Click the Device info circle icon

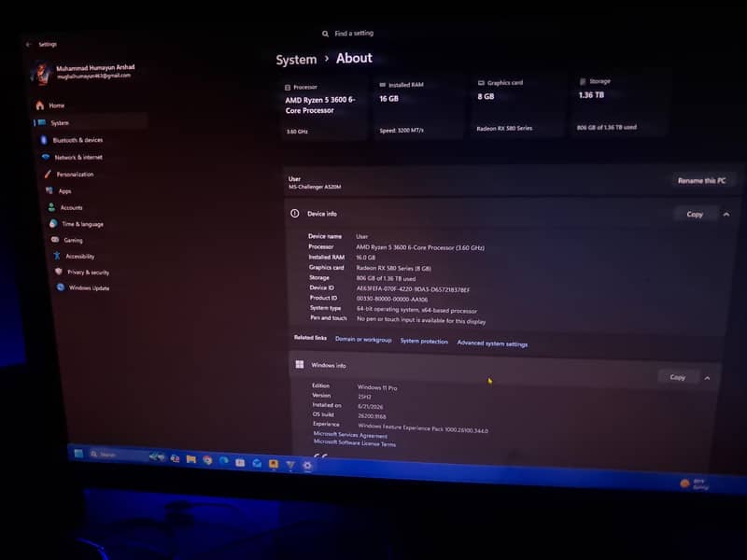[295, 214]
